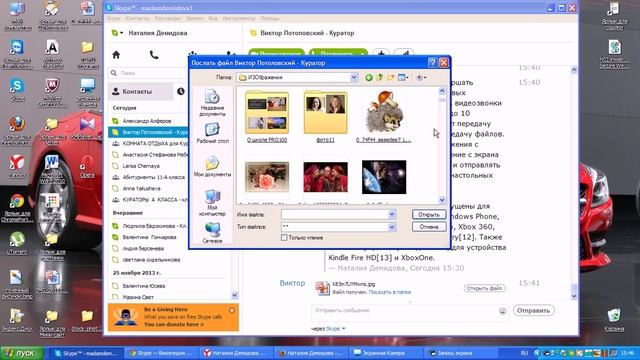
Task: Click the dialog help question-mark button
Action: click(x=432, y=62)
